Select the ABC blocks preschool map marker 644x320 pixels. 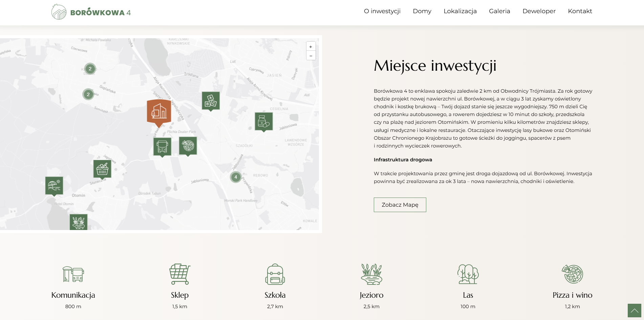pyautogui.click(x=211, y=101)
